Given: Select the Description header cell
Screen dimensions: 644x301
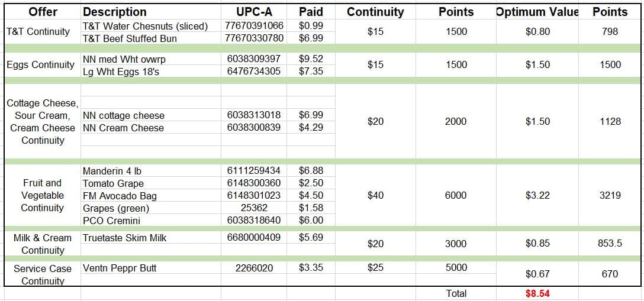Looking at the screenshot, I should (x=115, y=12).
